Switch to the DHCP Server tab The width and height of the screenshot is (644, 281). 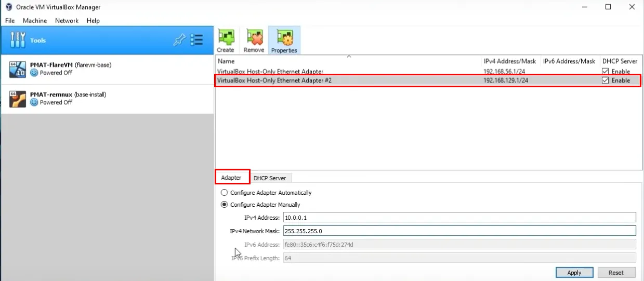pos(270,178)
